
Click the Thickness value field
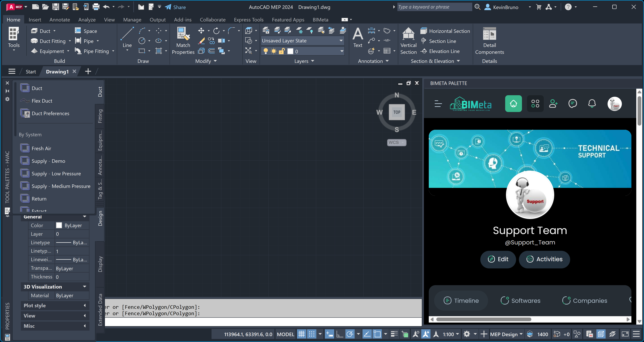pos(72,277)
